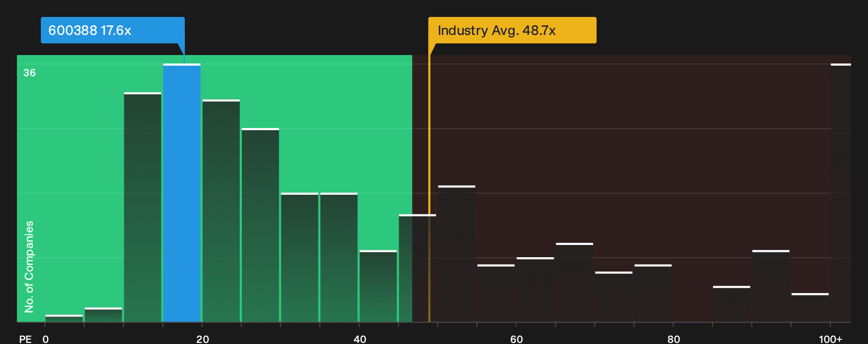Click the 65-70 PE histogram bar
The height and width of the screenshot is (344, 868).
tap(574, 283)
